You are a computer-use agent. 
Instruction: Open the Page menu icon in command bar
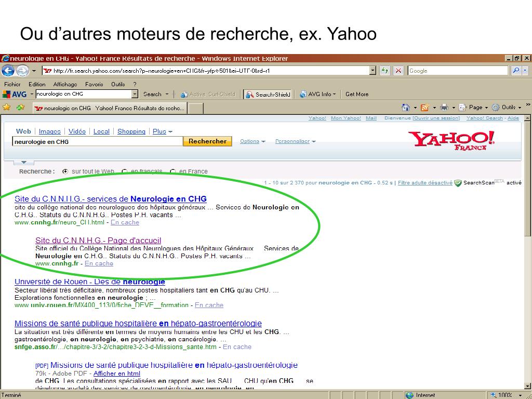pyautogui.click(x=463, y=108)
